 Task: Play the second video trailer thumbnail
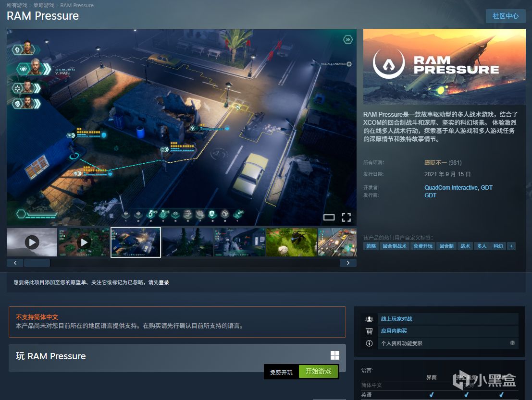(x=84, y=242)
